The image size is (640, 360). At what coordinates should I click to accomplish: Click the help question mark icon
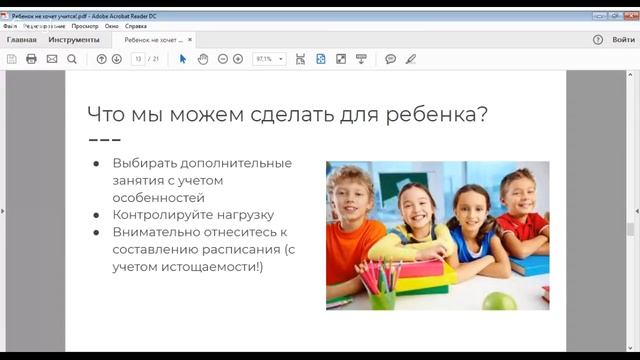coord(598,40)
